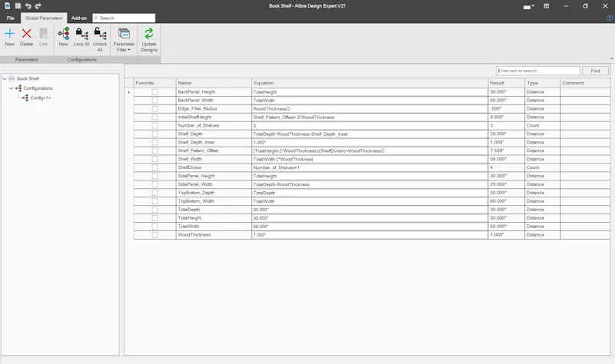Click the New parameter plus icon
The width and height of the screenshot is (615, 364).
pos(9,34)
